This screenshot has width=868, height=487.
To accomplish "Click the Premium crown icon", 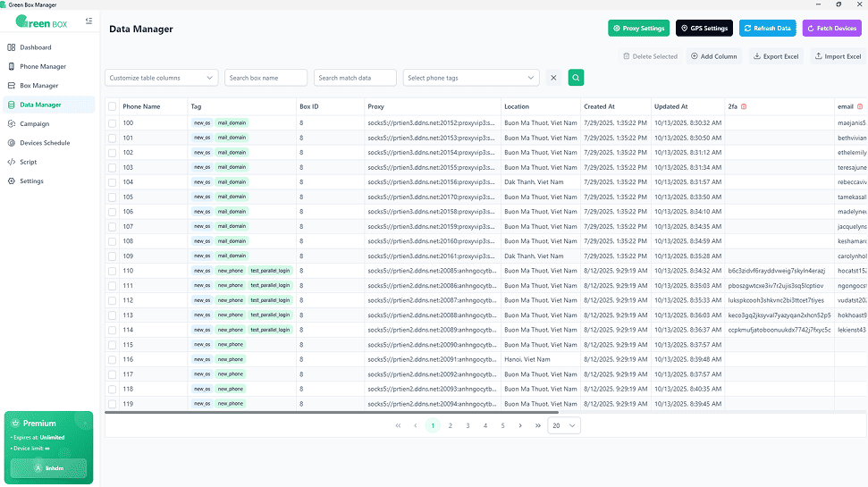I will [x=15, y=423].
